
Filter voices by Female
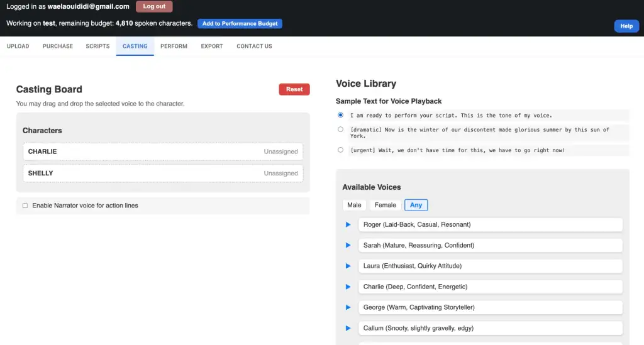(x=386, y=205)
